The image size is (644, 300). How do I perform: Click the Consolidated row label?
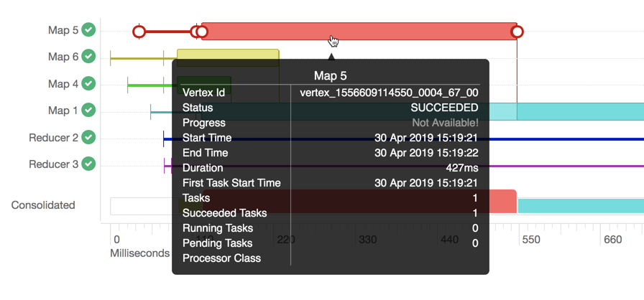(x=43, y=205)
